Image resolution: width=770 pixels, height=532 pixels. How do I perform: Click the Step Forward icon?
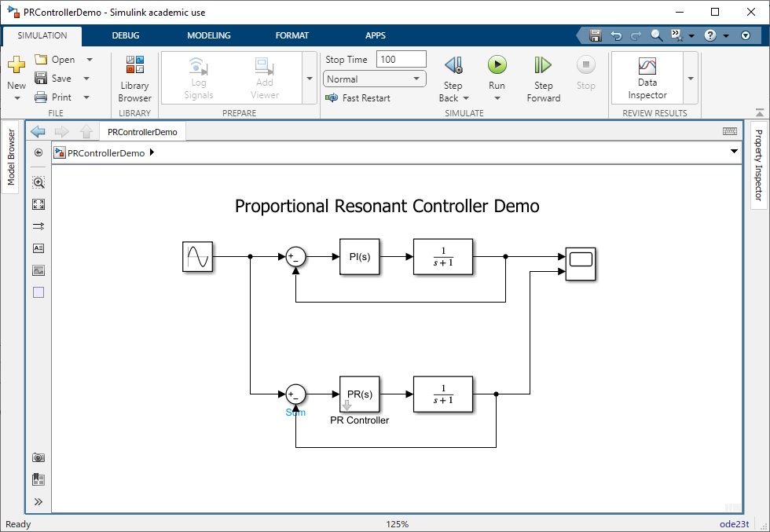click(543, 65)
